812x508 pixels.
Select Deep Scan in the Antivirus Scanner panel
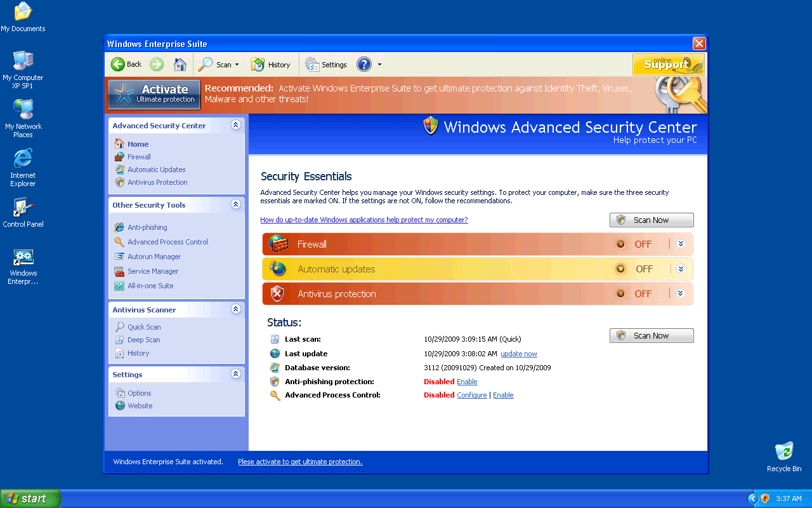[143, 340]
